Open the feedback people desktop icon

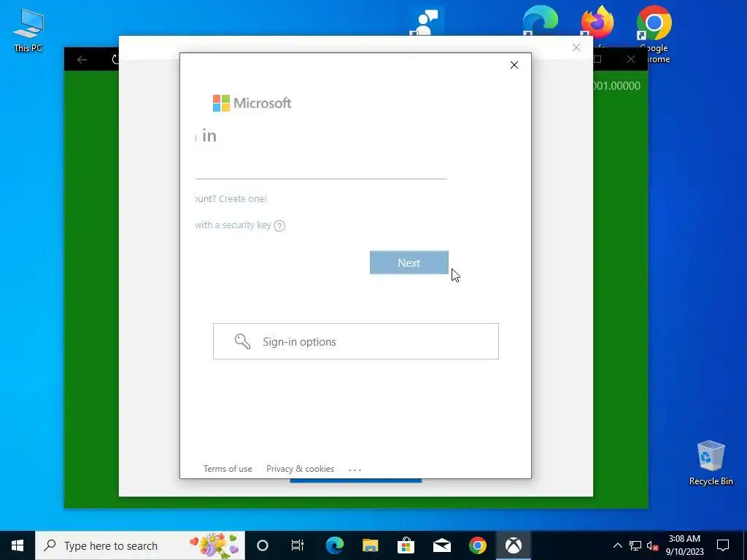426,23
